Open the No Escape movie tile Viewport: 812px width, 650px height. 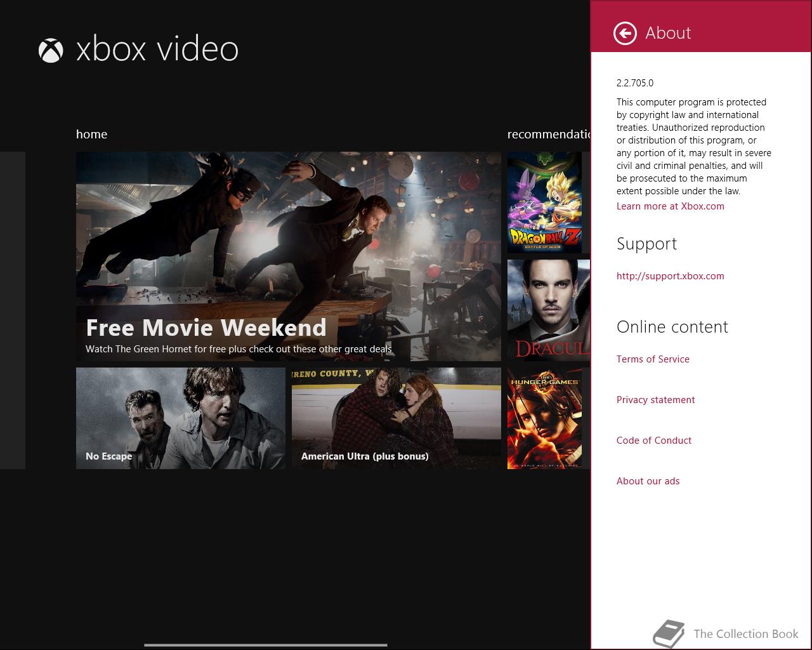click(x=181, y=418)
